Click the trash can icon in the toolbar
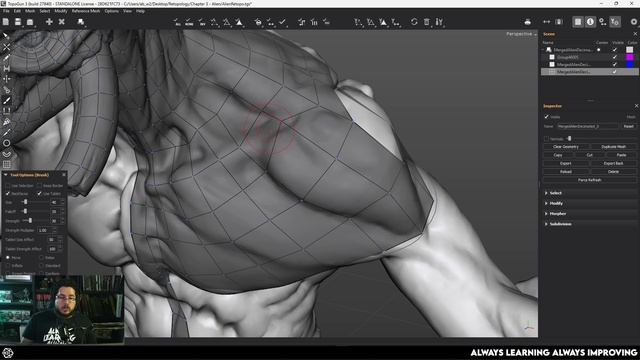Image resolution: width=640 pixels, height=360 pixels. pyautogui.click(x=427, y=22)
